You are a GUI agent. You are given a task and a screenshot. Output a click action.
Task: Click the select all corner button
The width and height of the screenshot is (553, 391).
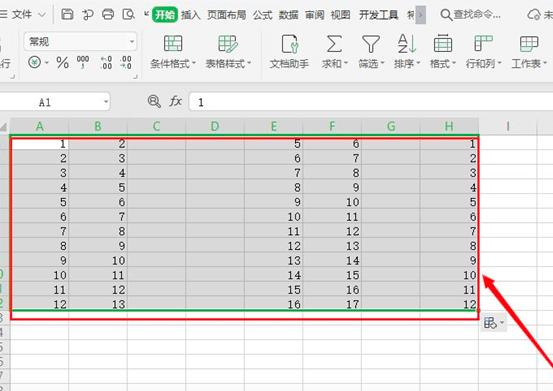4,127
